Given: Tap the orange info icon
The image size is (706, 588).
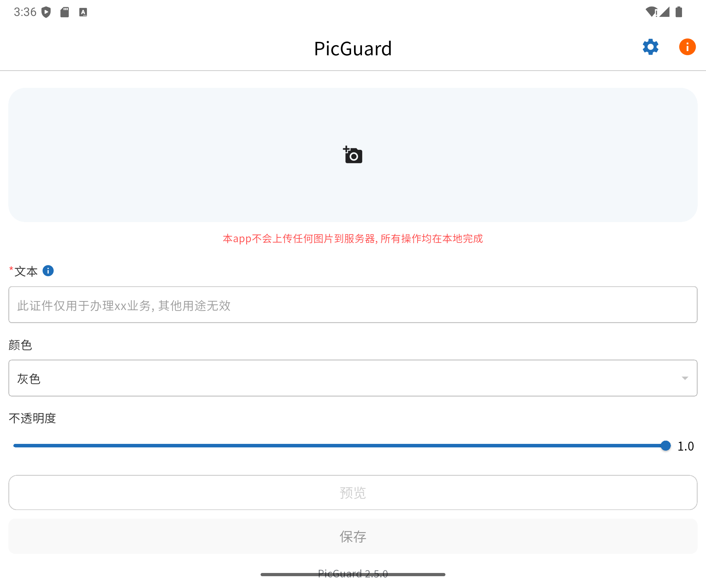Looking at the screenshot, I should tap(687, 47).
